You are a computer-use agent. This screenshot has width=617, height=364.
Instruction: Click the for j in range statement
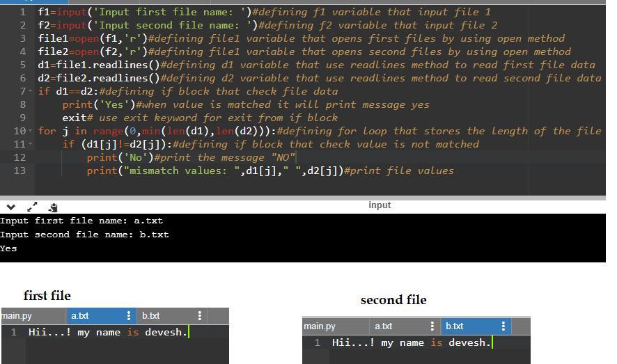click(x=157, y=132)
